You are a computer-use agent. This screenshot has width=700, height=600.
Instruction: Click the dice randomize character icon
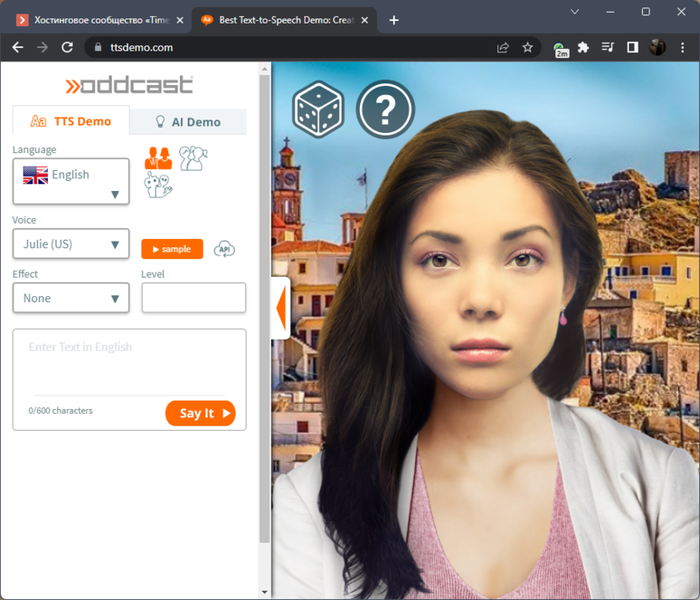(317, 109)
